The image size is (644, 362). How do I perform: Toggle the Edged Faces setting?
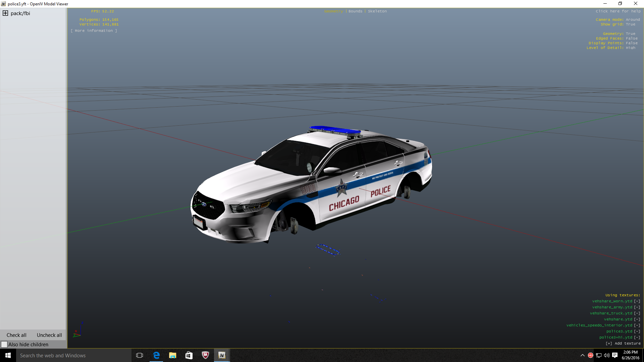pos(631,39)
